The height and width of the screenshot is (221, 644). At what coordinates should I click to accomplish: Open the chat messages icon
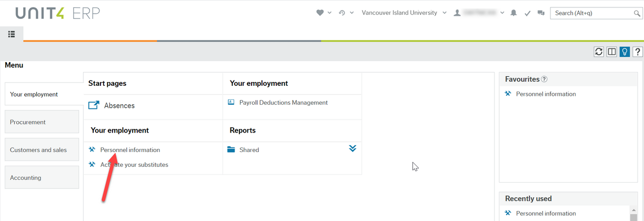541,13
